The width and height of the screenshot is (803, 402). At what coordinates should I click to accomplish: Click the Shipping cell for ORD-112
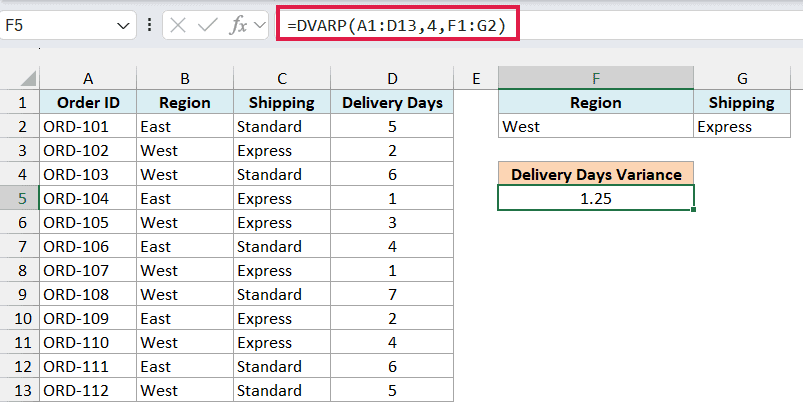click(282, 390)
